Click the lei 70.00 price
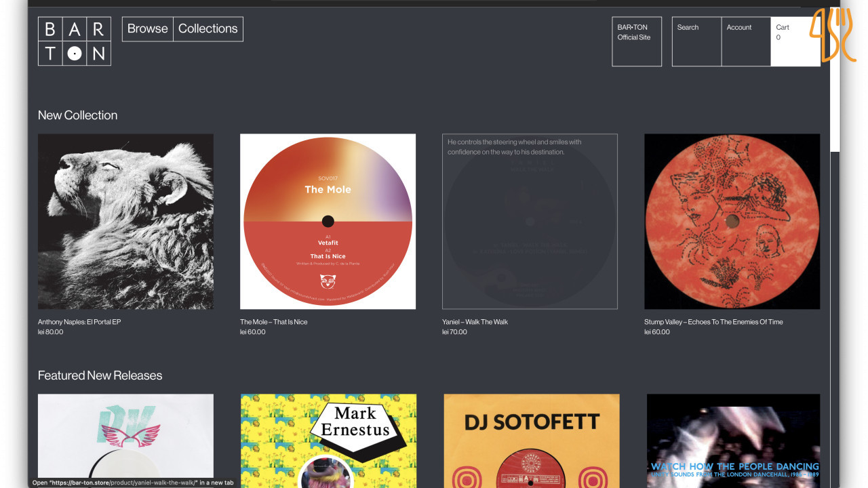Viewport: 868px width, 488px height. point(454,332)
